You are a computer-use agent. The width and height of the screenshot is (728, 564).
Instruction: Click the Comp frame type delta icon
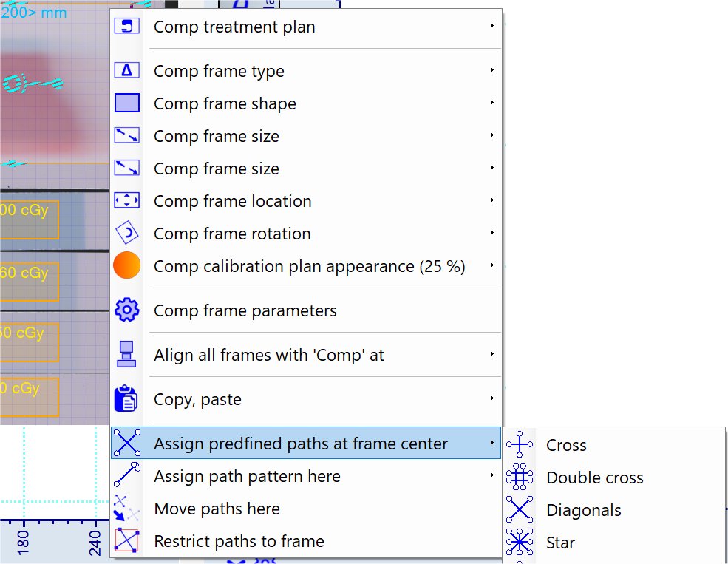(x=127, y=71)
